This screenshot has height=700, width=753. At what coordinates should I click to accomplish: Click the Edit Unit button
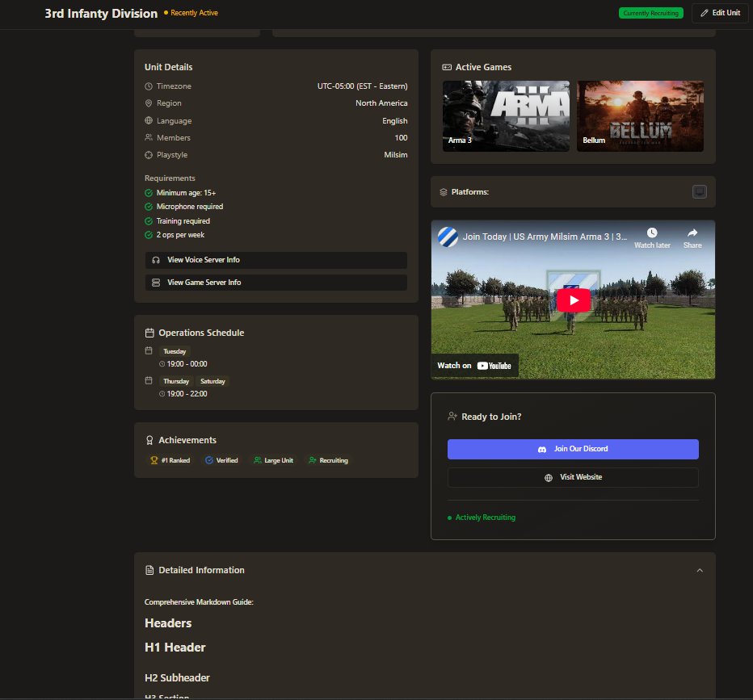719,13
